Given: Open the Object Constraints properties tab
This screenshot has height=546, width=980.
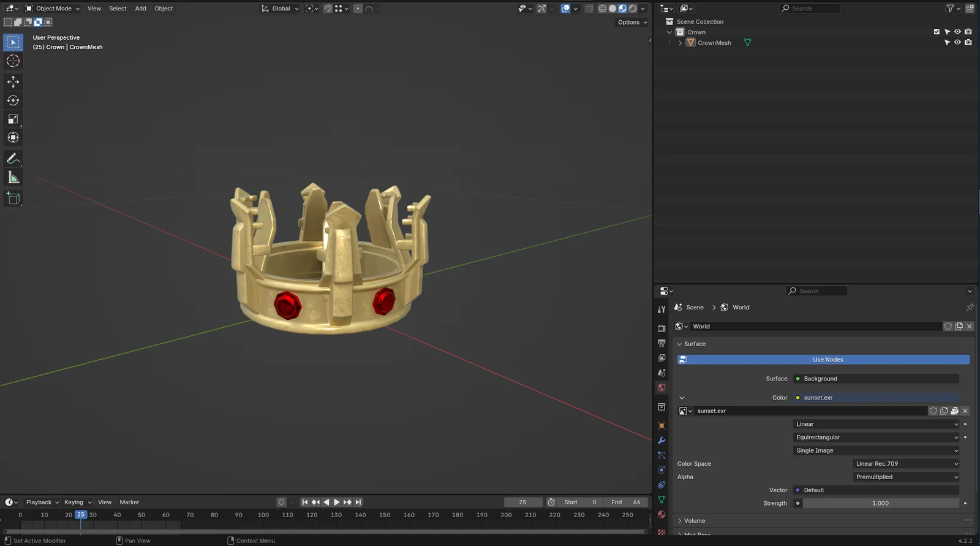Looking at the screenshot, I should click(661, 485).
